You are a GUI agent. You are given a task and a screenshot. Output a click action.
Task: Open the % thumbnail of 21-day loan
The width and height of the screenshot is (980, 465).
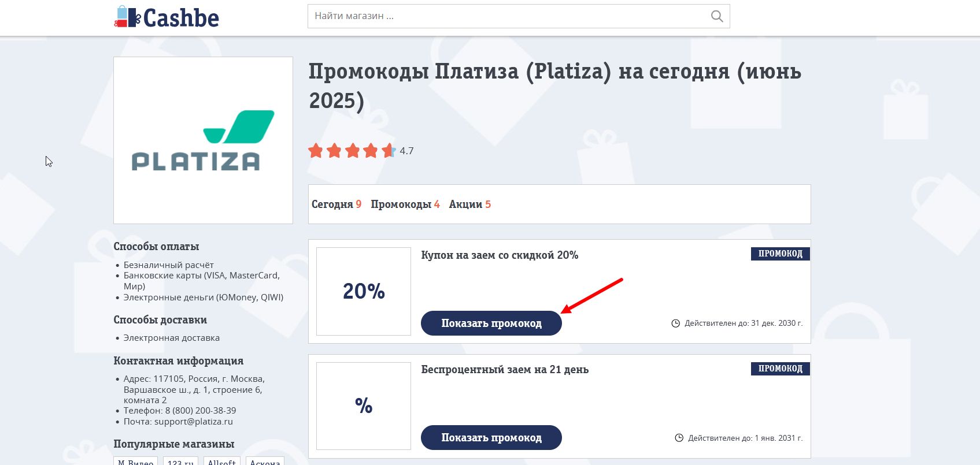pyautogui.click(x=364, y=406)
